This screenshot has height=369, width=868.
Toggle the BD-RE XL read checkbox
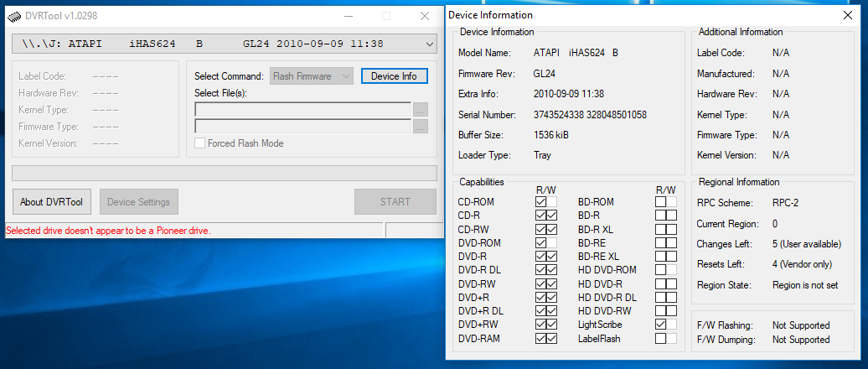pos(660,256)
